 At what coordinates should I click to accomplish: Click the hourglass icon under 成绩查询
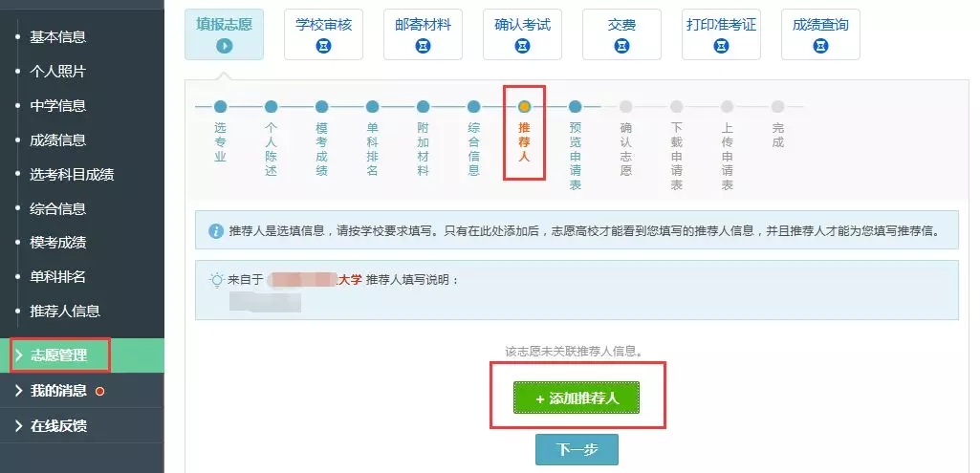pyautogui.click(x=819, y=46)
